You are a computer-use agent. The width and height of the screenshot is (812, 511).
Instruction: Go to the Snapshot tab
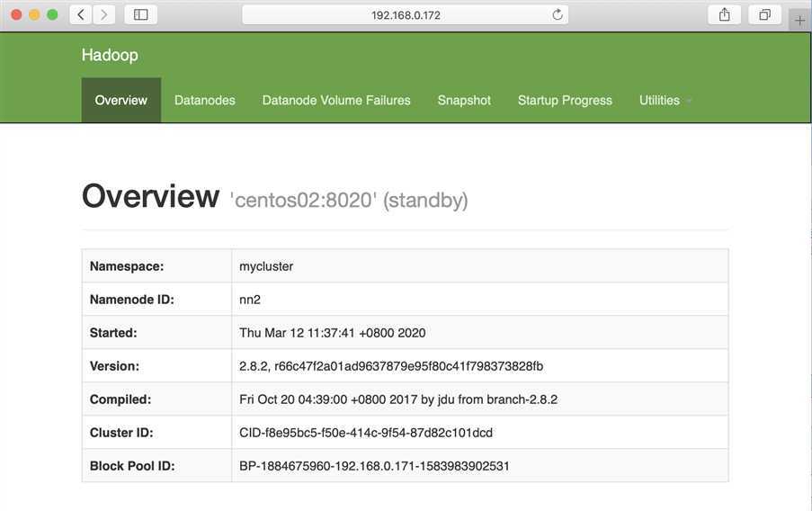click(x=464, y=100)
